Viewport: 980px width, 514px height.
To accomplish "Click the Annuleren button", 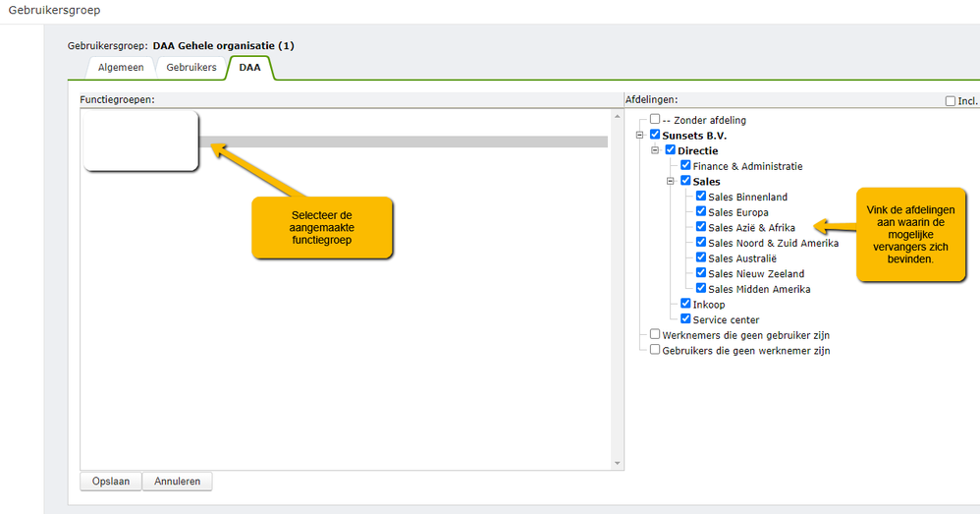I will 178,482.
